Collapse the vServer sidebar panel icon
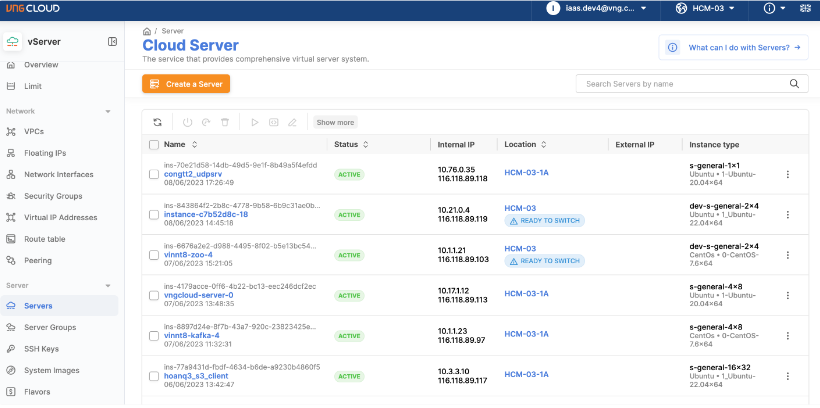This screenshot has width=820, height=408. [112, 41]
